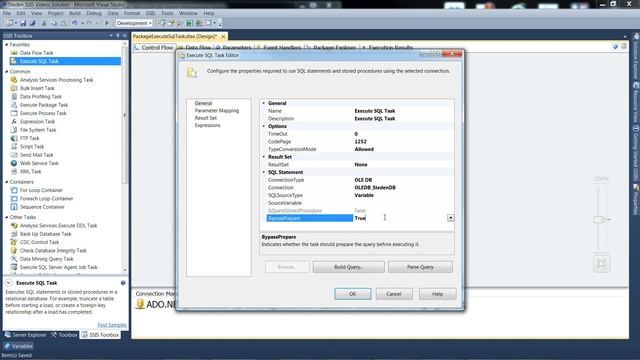Choose the Back Up Database Task icon
Viewport: 640px width, 360px height.
[14, 234]
